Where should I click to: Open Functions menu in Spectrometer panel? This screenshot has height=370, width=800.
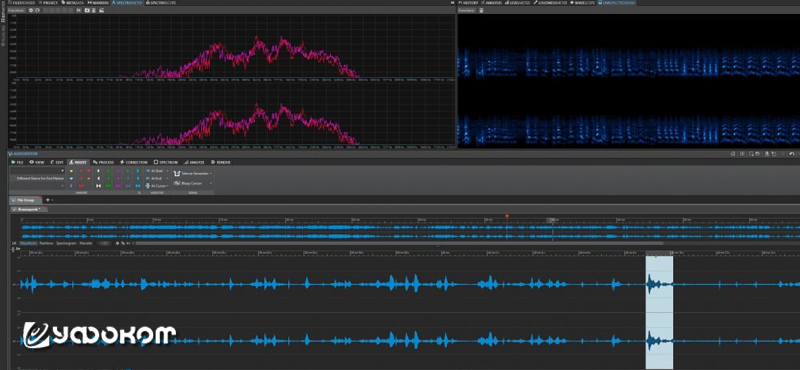16,10
